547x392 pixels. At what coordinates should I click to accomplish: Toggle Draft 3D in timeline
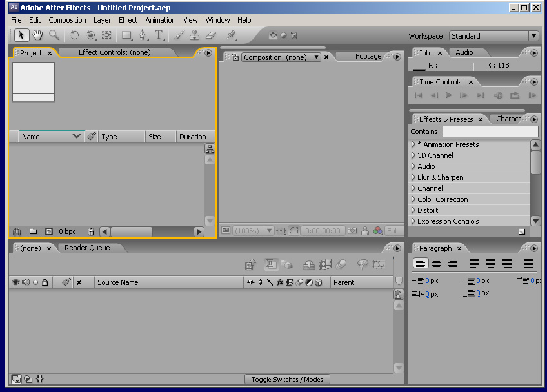pos(287,265)
